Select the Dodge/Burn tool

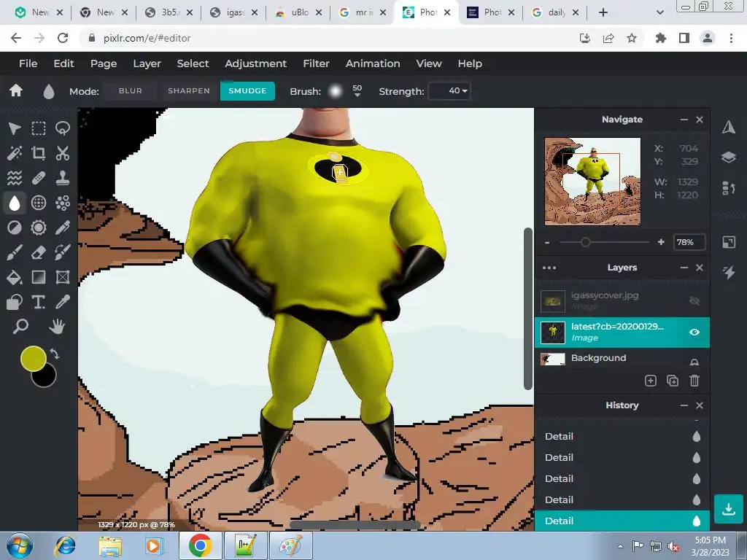click(x=15, y=227)
